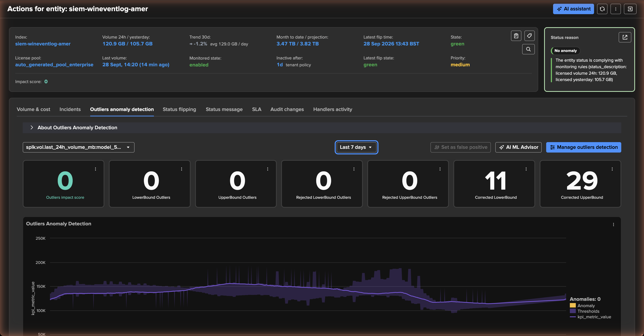Click the Corrected LowerBound 11 card

click(x=494, y=184)
